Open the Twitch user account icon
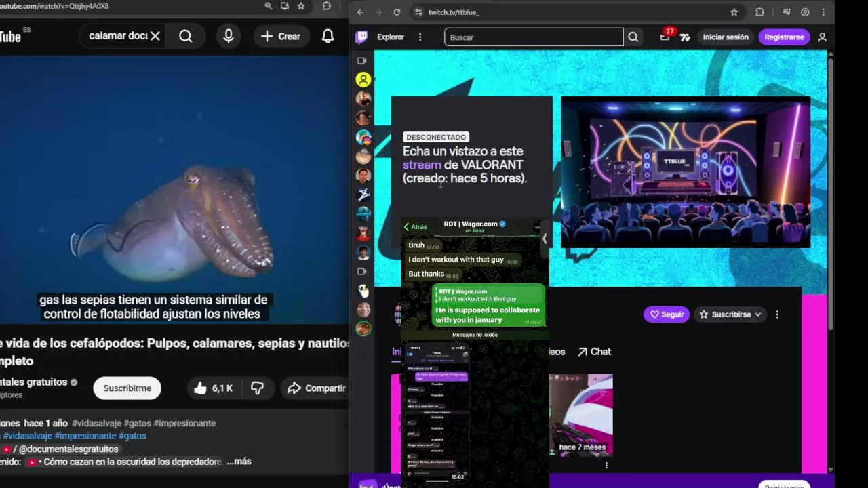The height and width of the screenshot is (488, 868). pos(823,37)
